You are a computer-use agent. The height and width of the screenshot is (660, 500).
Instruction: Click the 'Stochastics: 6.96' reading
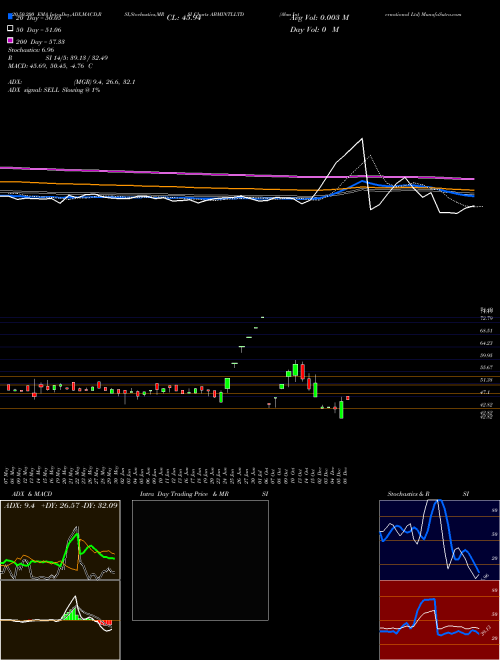point(31,50)
